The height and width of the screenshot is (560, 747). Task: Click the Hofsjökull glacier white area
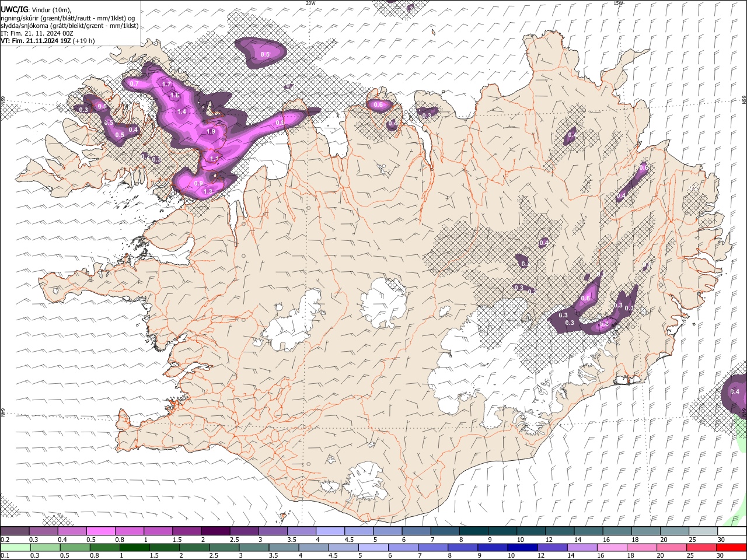pyautogui.click(x=383, y=303)
